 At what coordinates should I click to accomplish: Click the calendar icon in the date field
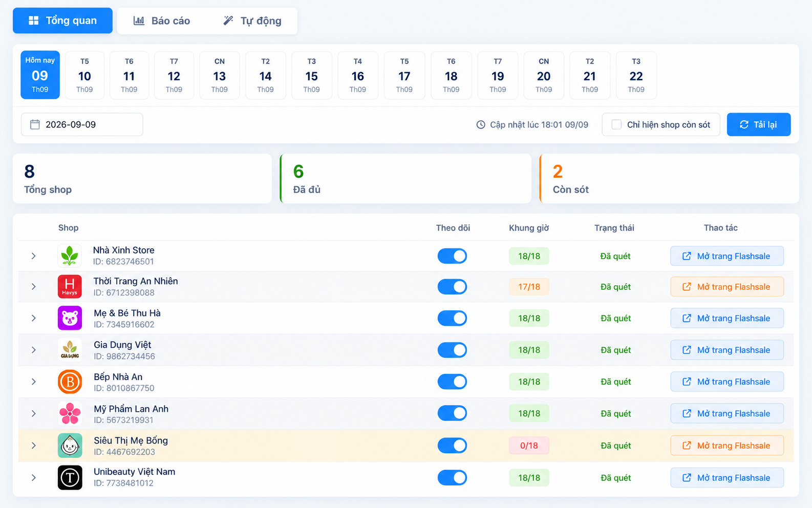tap(35, 124)
